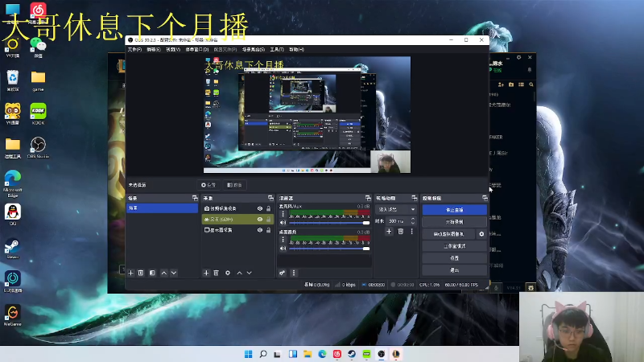
Task: Open Steam desktop shortcut
Action: pos(12,249)
